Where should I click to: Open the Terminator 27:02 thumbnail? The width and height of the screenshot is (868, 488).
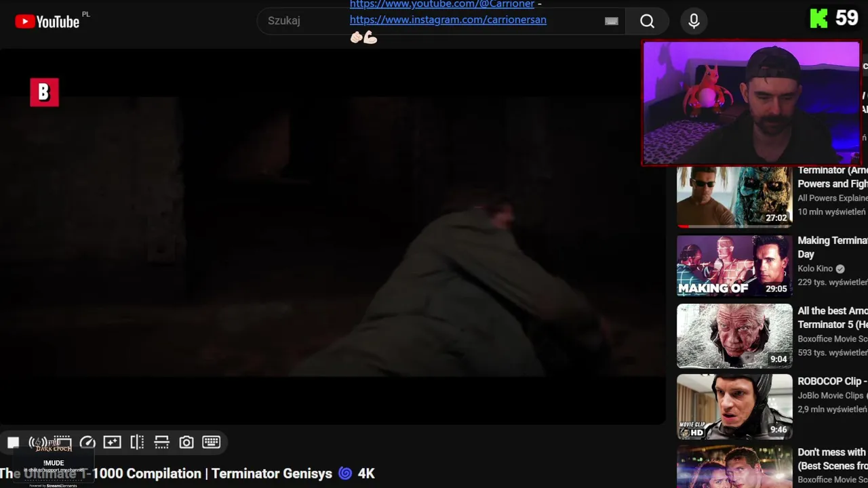click(x=734, y=197)
